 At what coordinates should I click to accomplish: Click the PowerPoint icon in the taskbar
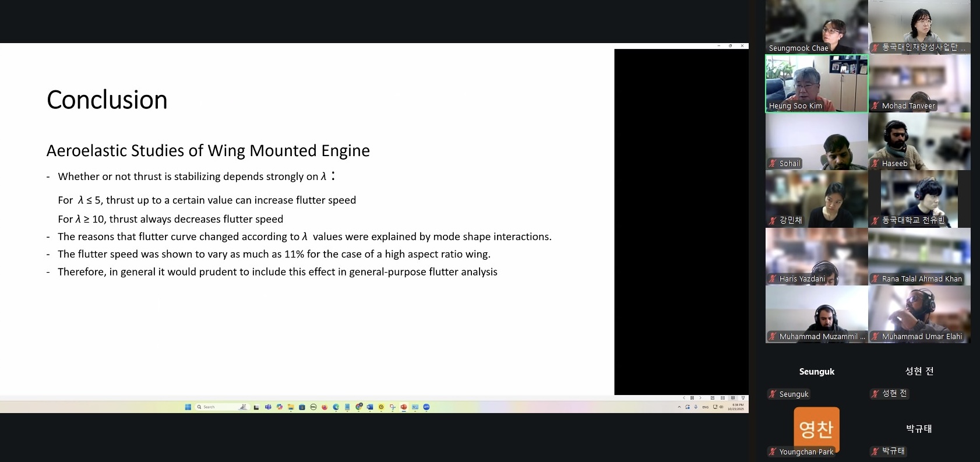click(x=404, y=407)
